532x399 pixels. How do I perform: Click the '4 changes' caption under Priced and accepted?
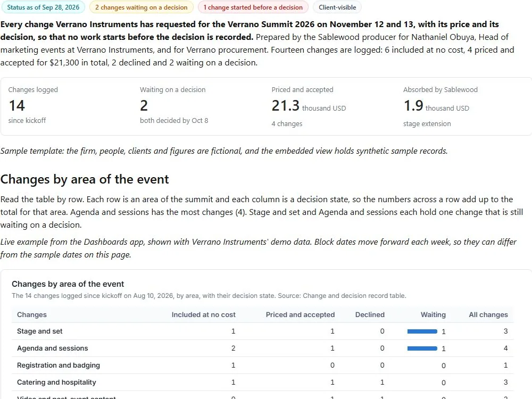[287, 124]
